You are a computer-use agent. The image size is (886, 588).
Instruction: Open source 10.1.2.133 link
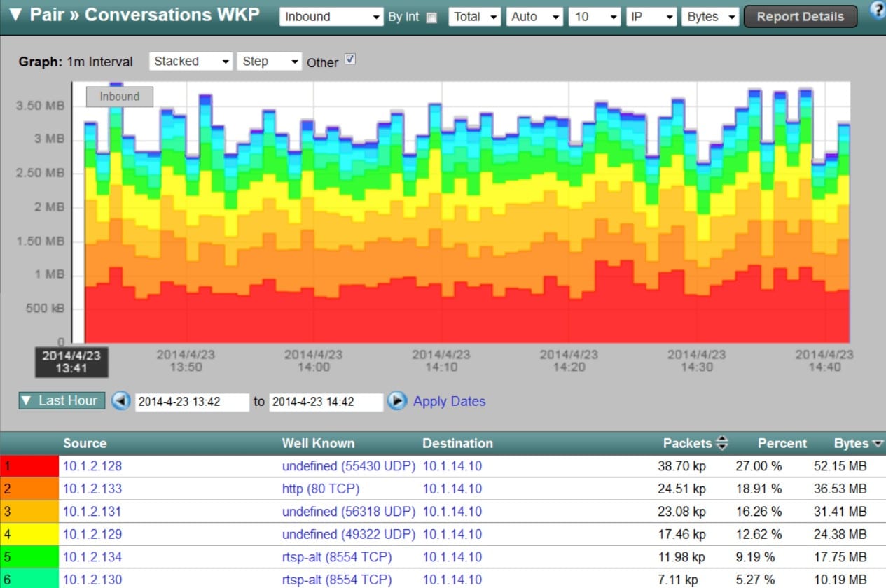[92, 489]
